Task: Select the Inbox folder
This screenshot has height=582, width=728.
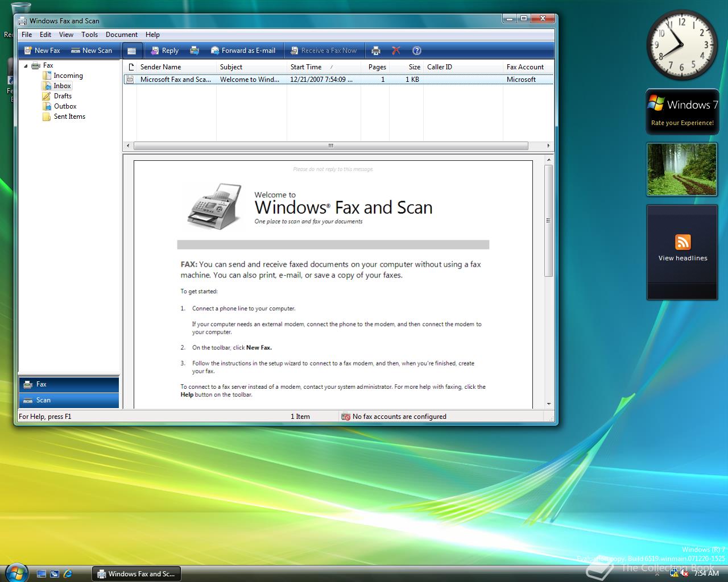Action: [x=57, y=86]
